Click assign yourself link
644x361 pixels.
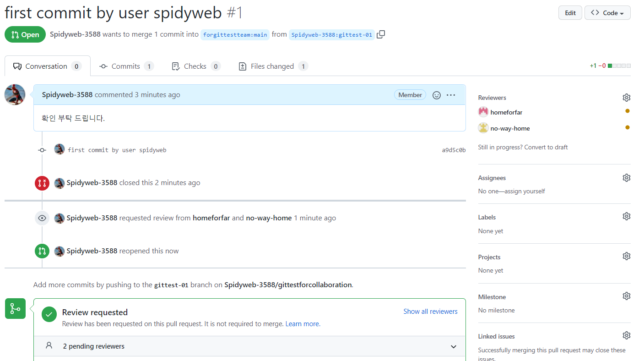point(525,191)
